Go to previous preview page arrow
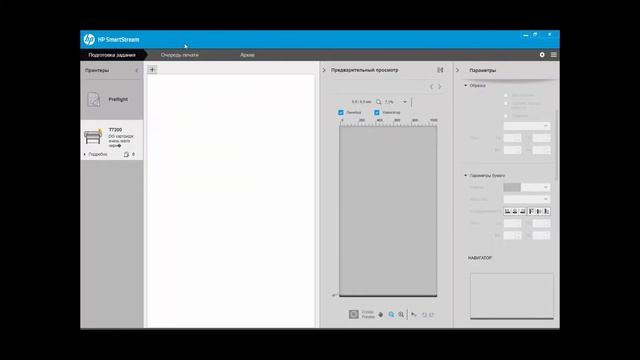The width and height of the screenshot is (640, 360). click(x=431, y=87)
